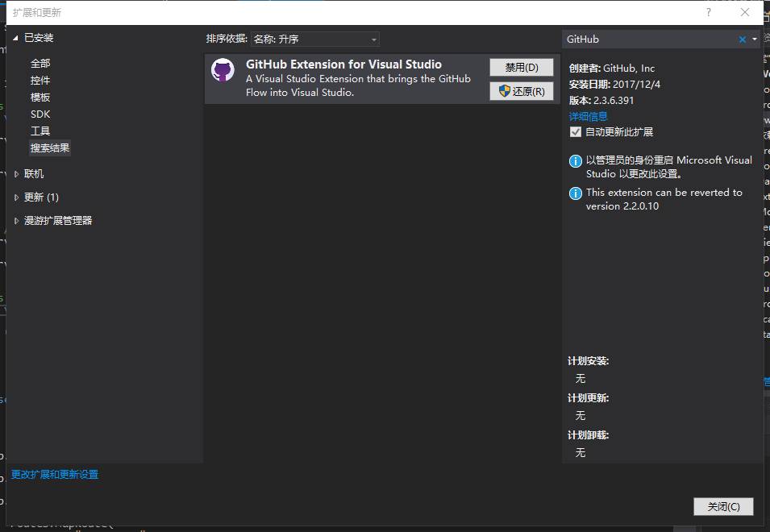The height and width of the screenshot is (532, 770).
Task: Click the creator GitHub, Inc text
Action: 629,69
